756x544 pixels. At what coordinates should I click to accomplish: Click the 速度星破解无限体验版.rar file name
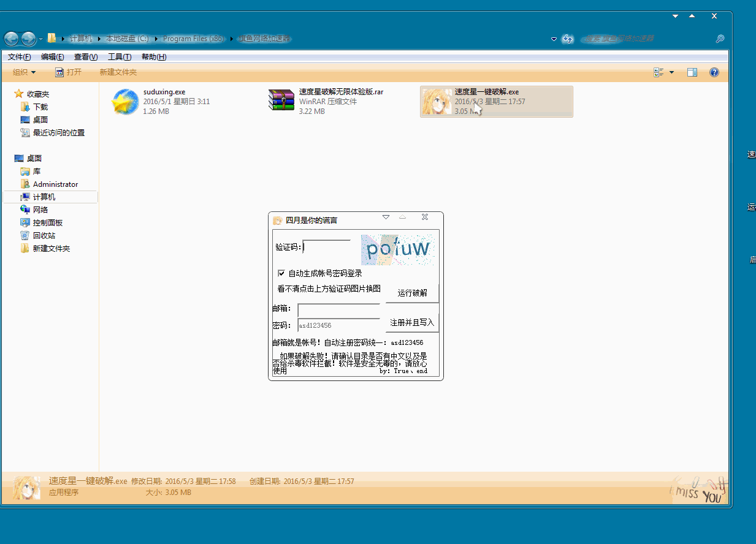tap(341, 92)
